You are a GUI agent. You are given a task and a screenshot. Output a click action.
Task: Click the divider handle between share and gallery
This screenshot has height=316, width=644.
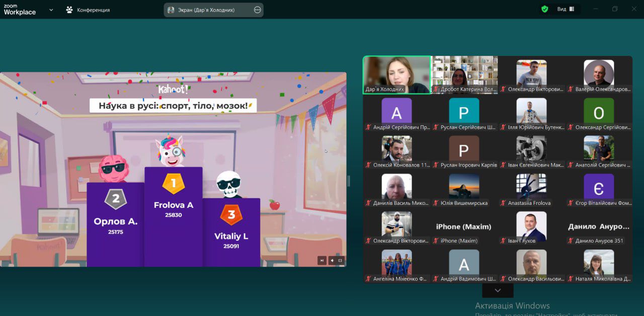click(348, 181)
